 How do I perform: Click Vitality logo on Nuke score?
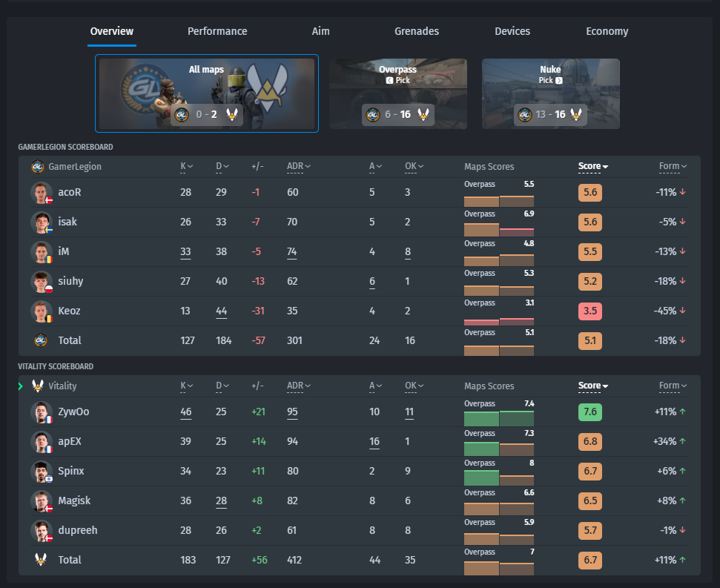pyautogui.click(x=576, y=114)
